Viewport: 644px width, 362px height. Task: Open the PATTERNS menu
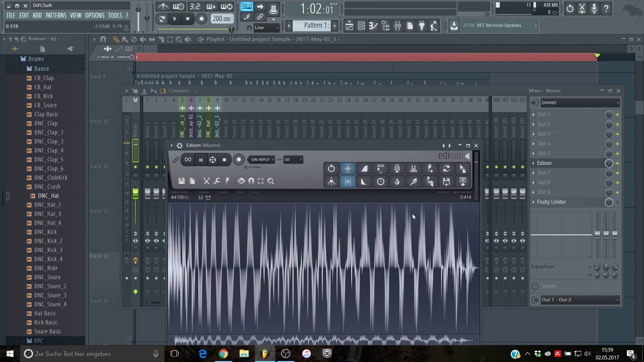tap(56, 16)
